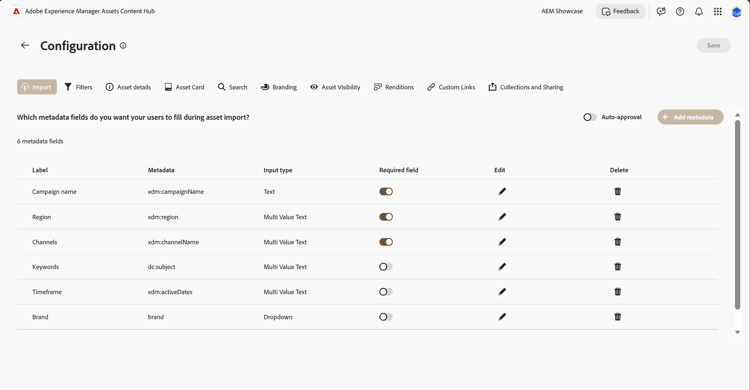
Task: Delete the Keywords row
Action: click(x=618, y=267)
